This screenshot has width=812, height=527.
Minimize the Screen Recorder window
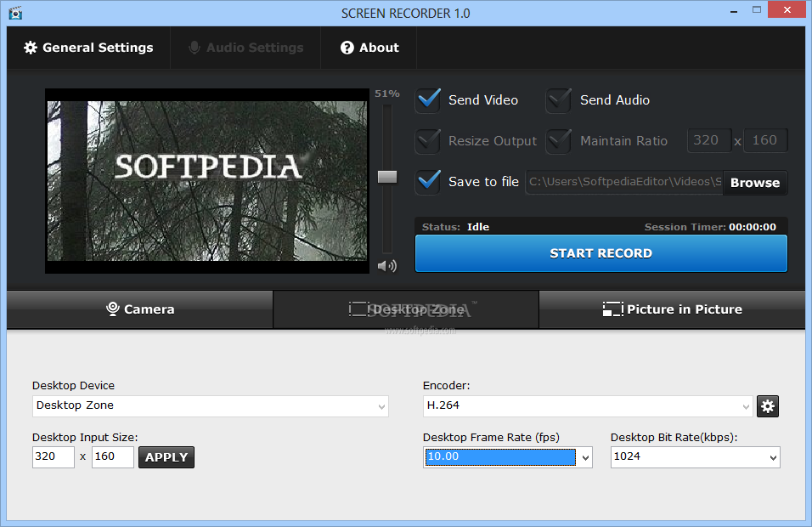[x=734, y=11]
